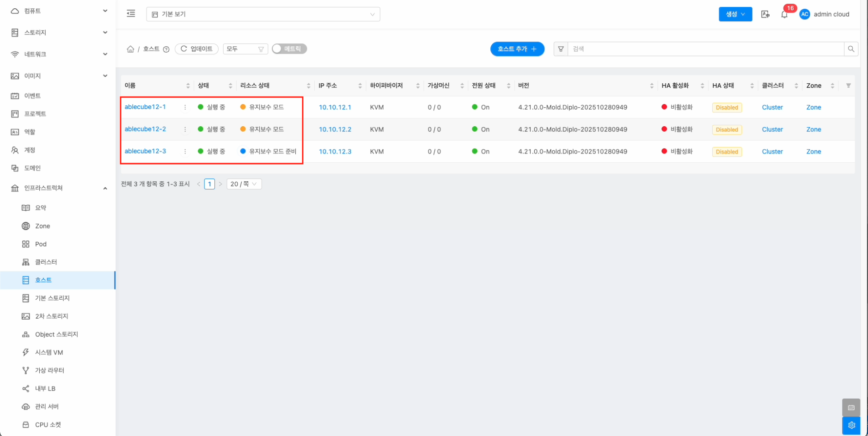Collapse the sidebar with the menu fold icon
Image resolution: width=868 pixels, height=436 pixels.
click(x=131, y=14)
